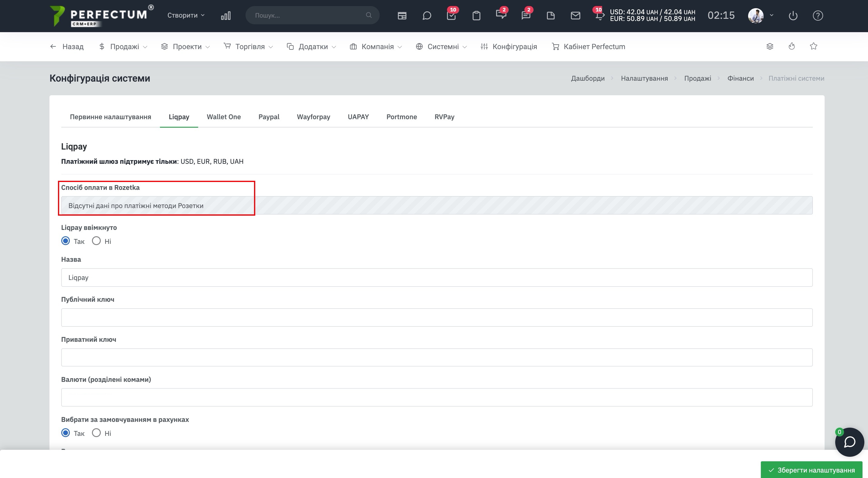Open the documents file icon
The height and width of the screenshot is (478, 868).
551,15
